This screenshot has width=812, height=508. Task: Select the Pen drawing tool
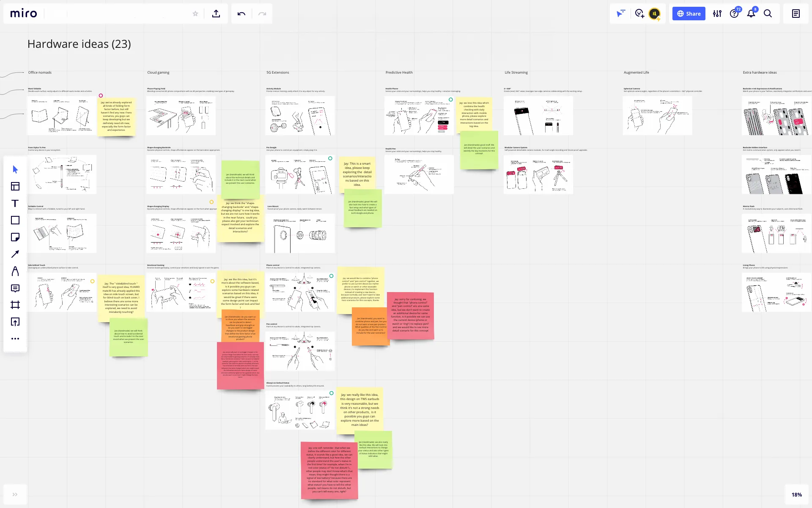pos(15,271)
